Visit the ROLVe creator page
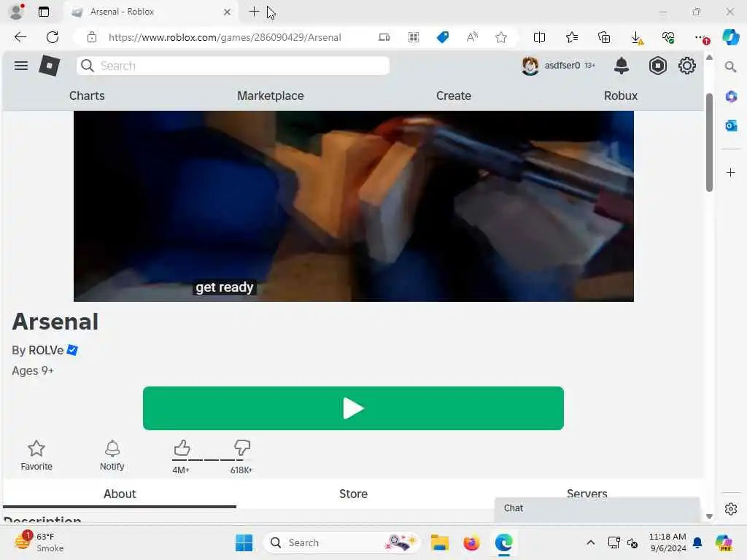The width and height of the screenshot is (747, 560). tap(46, 350)
